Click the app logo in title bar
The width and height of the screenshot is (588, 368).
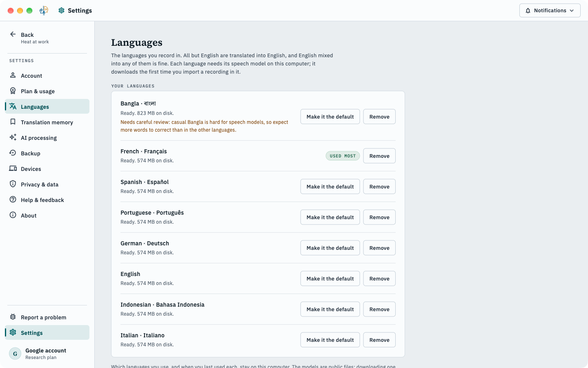[x=44, y=11]
